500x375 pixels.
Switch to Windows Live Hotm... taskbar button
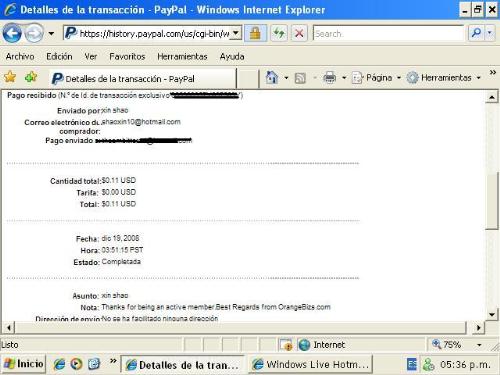pos(311,365)
